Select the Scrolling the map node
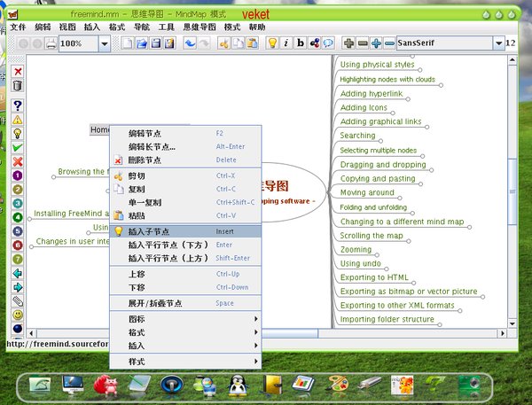Screen dimensions: 532x405 click(372, 236)
